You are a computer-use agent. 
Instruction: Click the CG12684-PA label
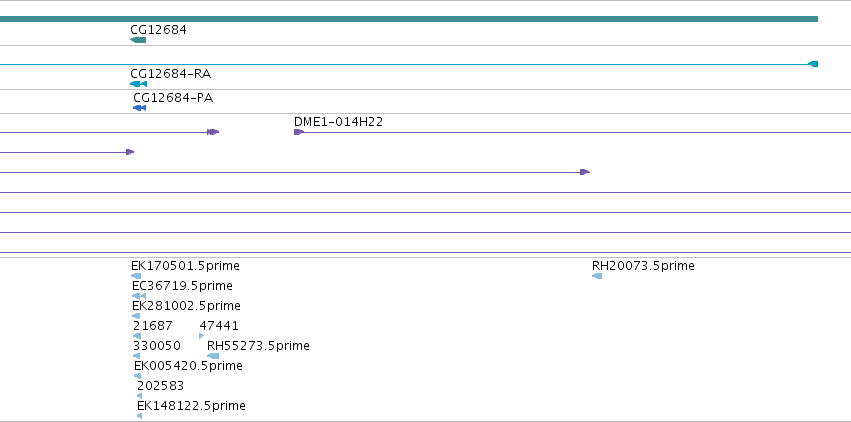pos(173,98)
